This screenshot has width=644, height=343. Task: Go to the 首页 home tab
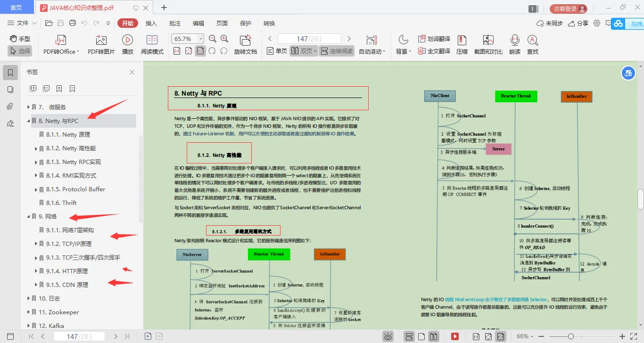click(16, 8)
